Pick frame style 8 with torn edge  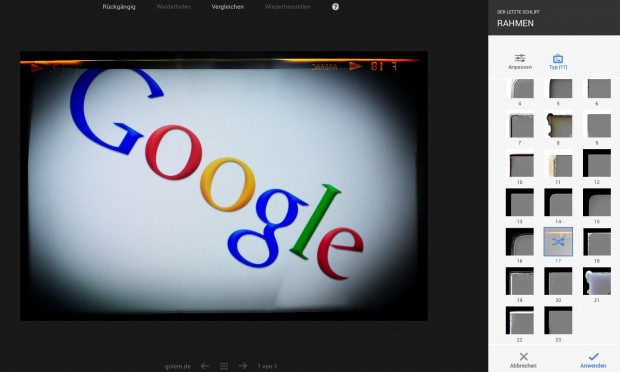click(x=558, y=124)
